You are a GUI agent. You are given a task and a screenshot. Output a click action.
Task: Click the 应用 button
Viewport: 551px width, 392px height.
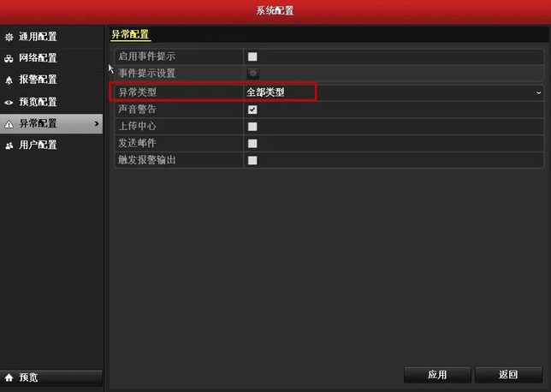pyautogui.click(x=437, y=374)
